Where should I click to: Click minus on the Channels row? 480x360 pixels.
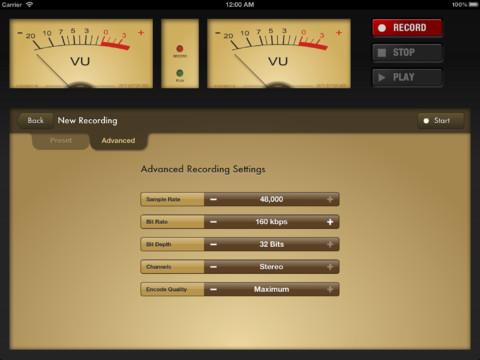(x=214, y=267)
